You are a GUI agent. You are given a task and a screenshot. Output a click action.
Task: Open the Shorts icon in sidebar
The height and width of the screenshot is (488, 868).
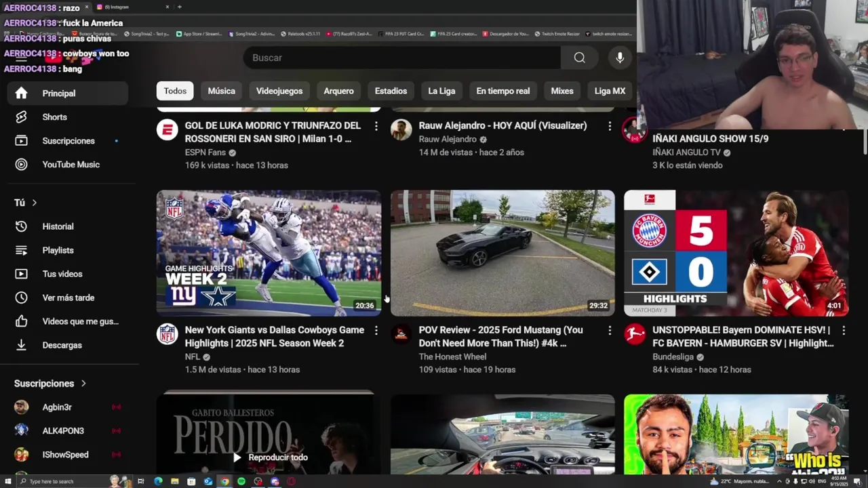(21, 117)
